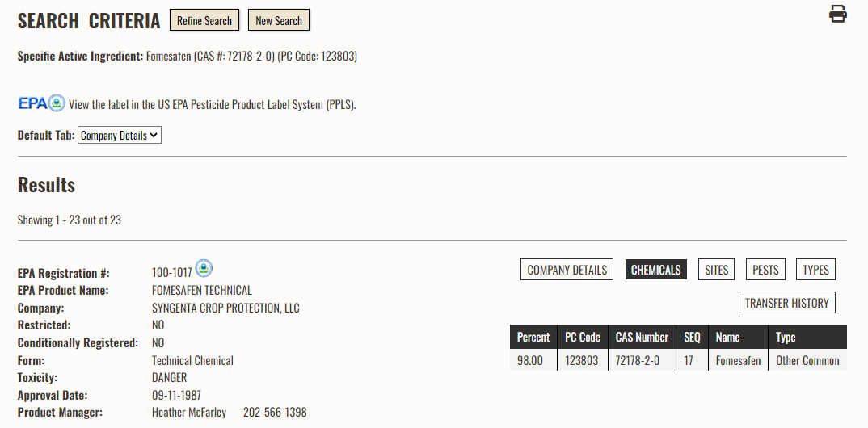Click the EPA logo beside the PPLS text
Viewport: 868px width, 428px height.
pyautogui.click(x=41, y=103)
